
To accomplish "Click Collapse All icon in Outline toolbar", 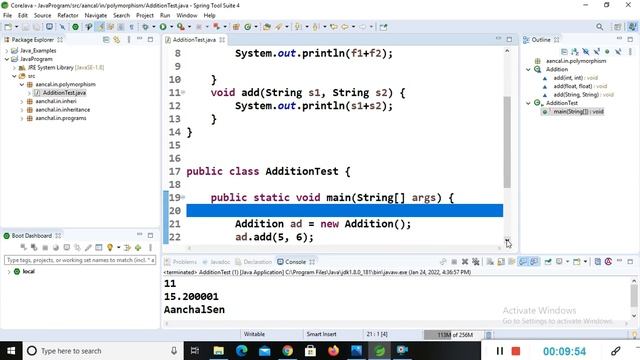I will (x=564, y=51).
